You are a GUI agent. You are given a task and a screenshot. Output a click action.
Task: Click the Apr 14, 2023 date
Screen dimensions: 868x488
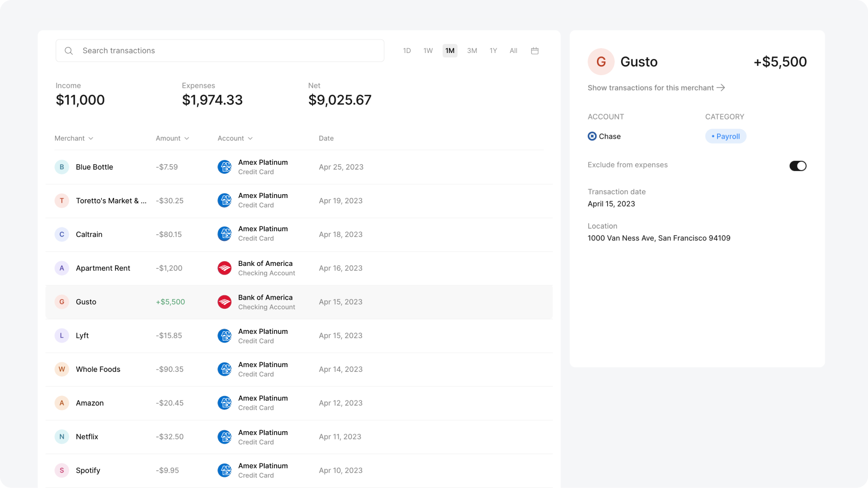341,369
